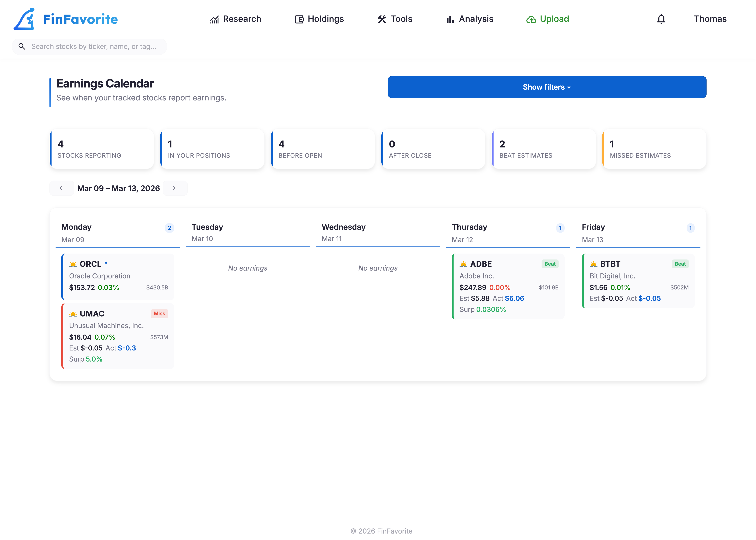Expand the Show filters dropdown
This screenshot has width=756, height=540.
pyautogui.click(x=547, y=87)
